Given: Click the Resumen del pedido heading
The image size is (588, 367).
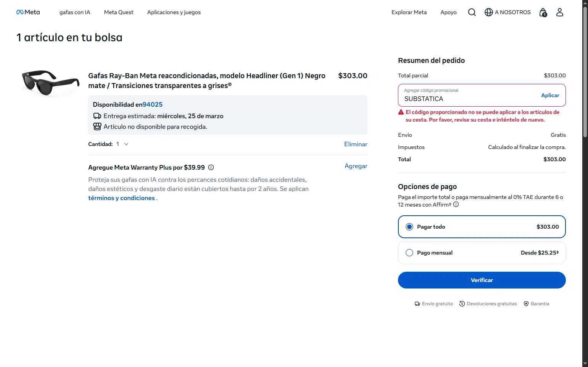Looking at the screenshot, I should (x=432, y=60).
